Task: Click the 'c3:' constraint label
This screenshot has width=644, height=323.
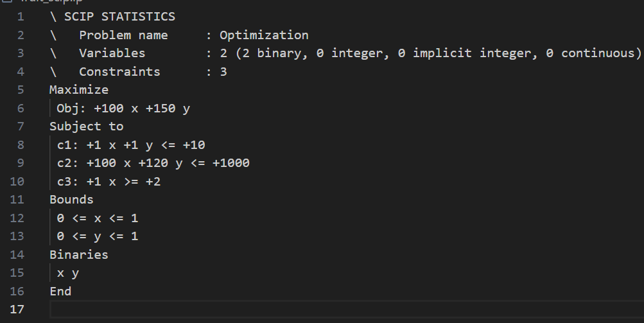Action: (x=68, y=182)
